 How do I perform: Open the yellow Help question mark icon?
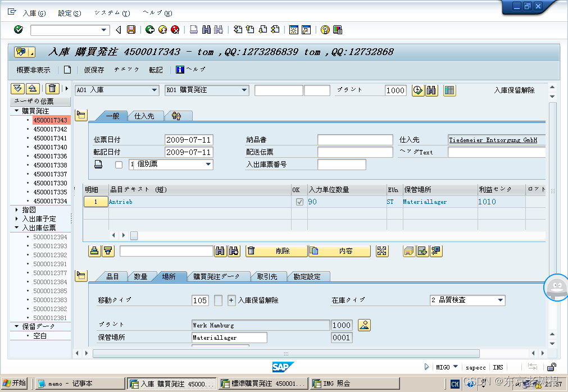click(x=325, y=30)
